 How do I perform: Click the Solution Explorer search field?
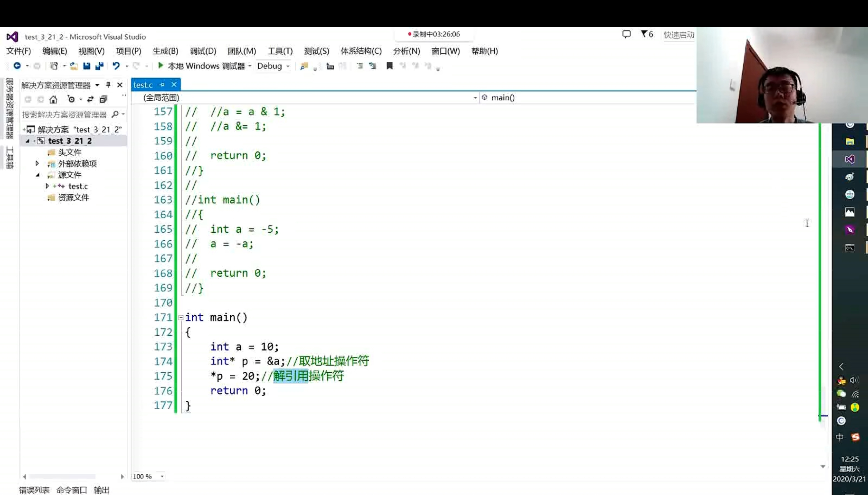[65, 115]
